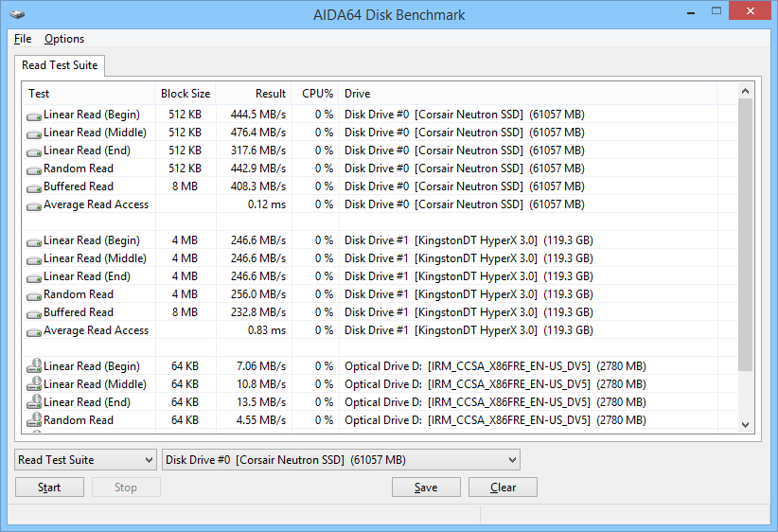Click the Save button

[x=426, y=488]
